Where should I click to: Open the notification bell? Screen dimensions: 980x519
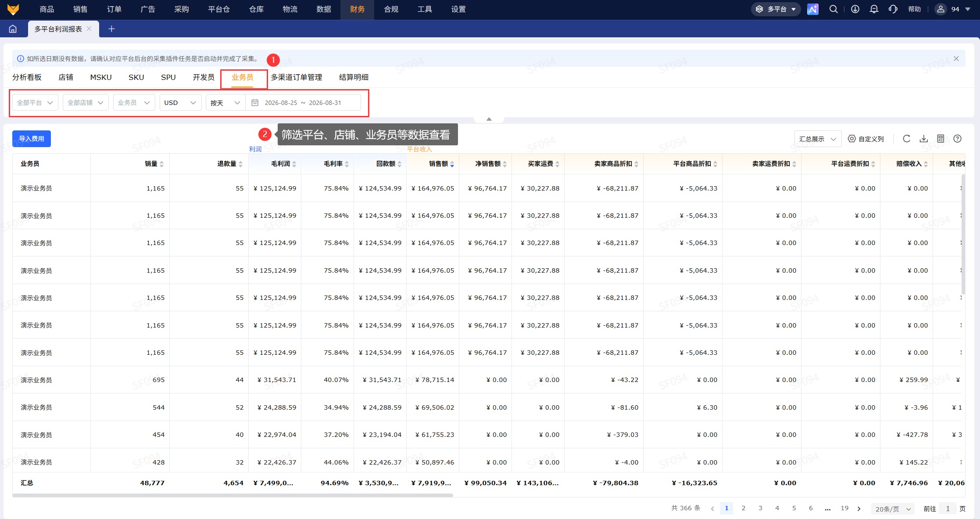click(x=874, y=9)
